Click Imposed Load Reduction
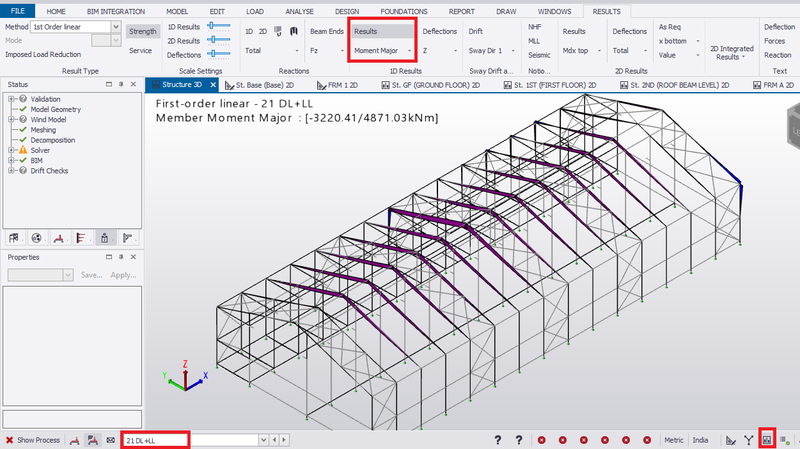This screenshot has width=800, height=449. click(43, 54)
